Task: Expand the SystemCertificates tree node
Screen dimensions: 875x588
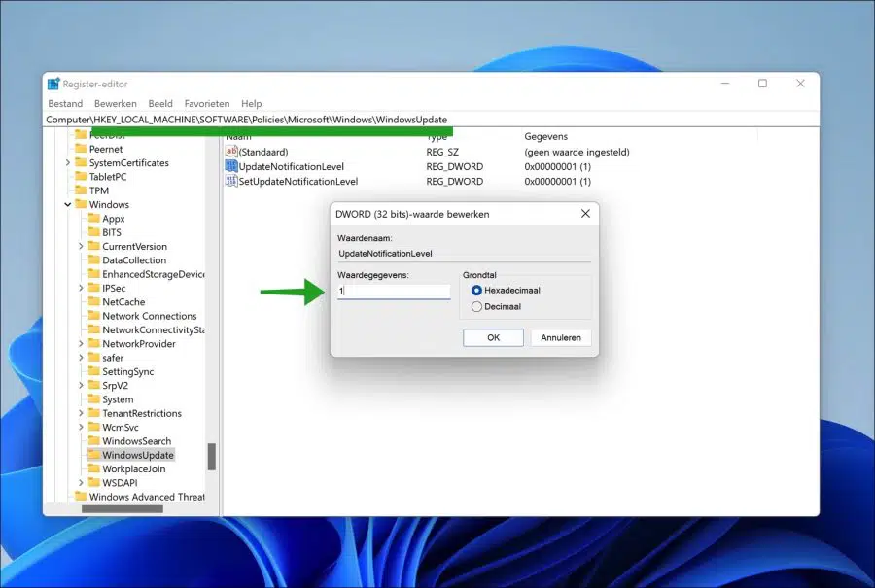Action: [x=67, y=162]
